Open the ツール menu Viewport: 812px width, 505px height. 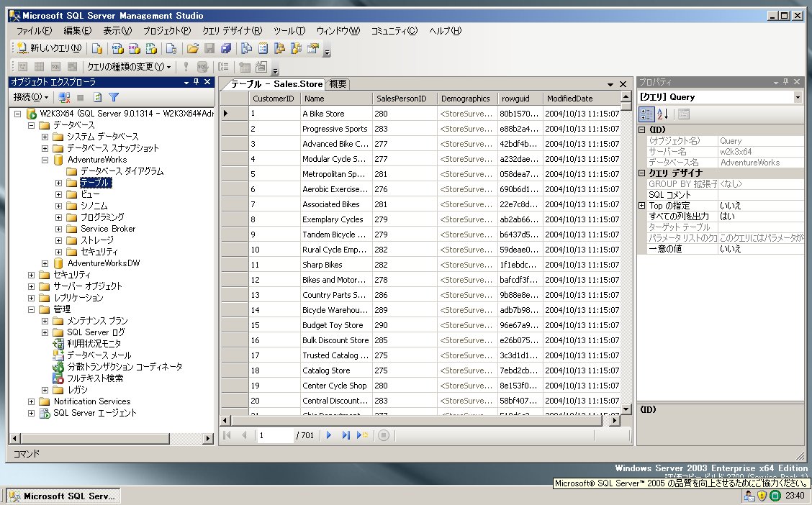click(x=289, y=30)
